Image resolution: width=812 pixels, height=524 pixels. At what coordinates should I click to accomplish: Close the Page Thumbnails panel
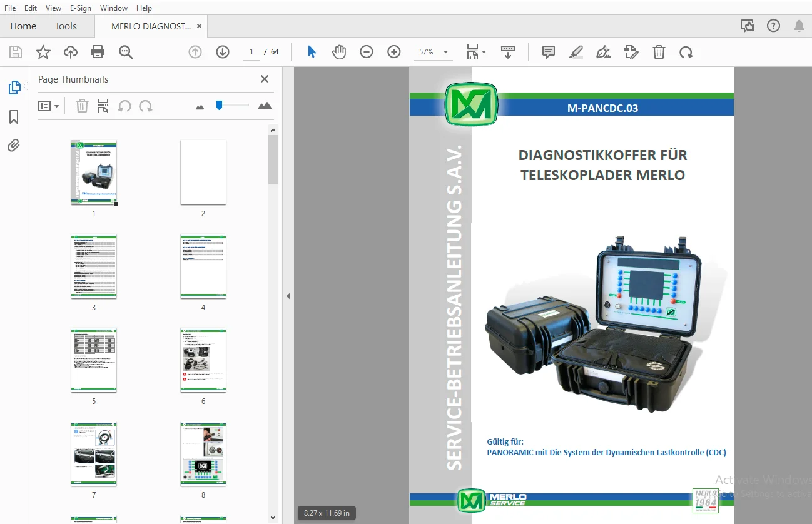tap(265, 79)
